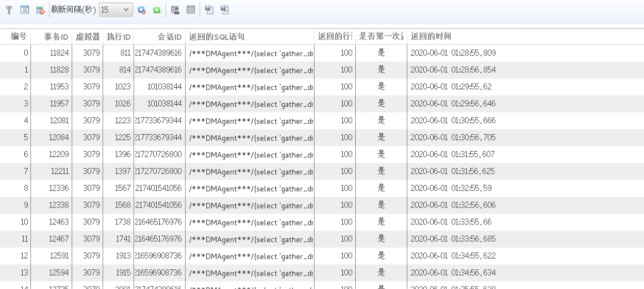This screenshot has height=289, width=644.
Task: Select row number 0 cell
Action: pyautogui.click(x=26, y=53)
